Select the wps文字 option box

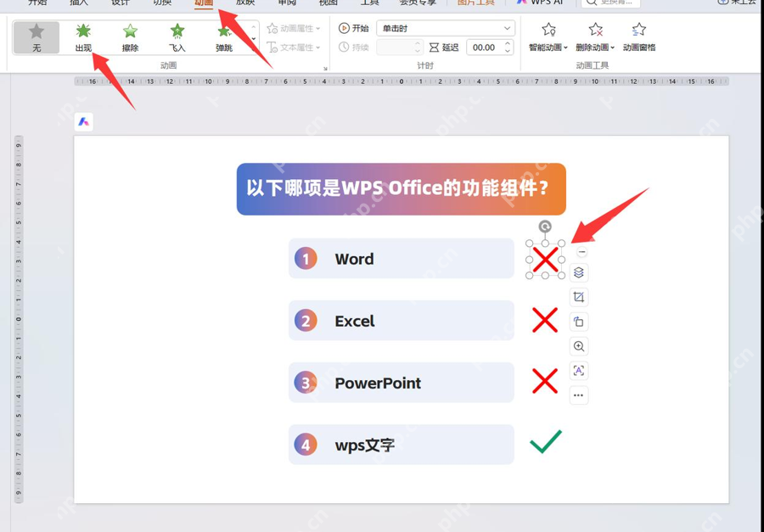point(401,445)
